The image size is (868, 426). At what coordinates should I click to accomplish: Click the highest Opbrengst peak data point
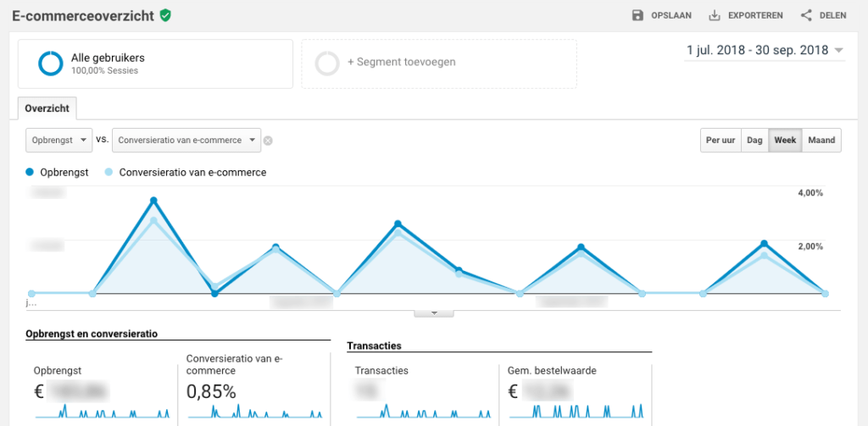point(154,200)
